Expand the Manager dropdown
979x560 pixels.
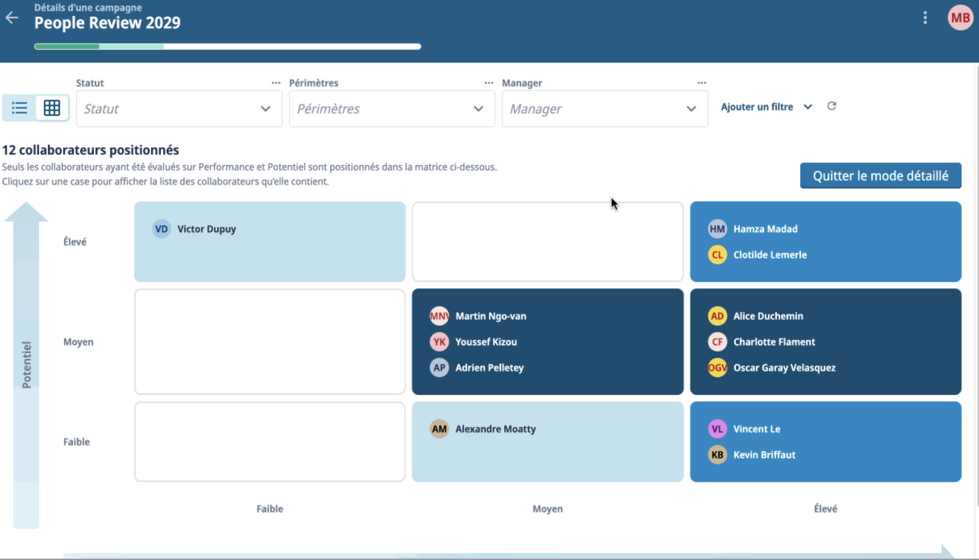click(x=605, y=109)
